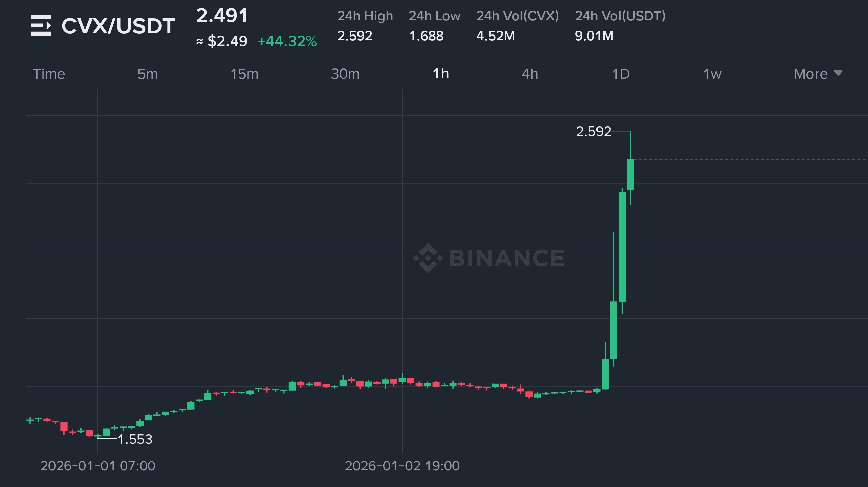Click the 24h High value 2.592
The image size is (868, 487).
tap(355, 36)
